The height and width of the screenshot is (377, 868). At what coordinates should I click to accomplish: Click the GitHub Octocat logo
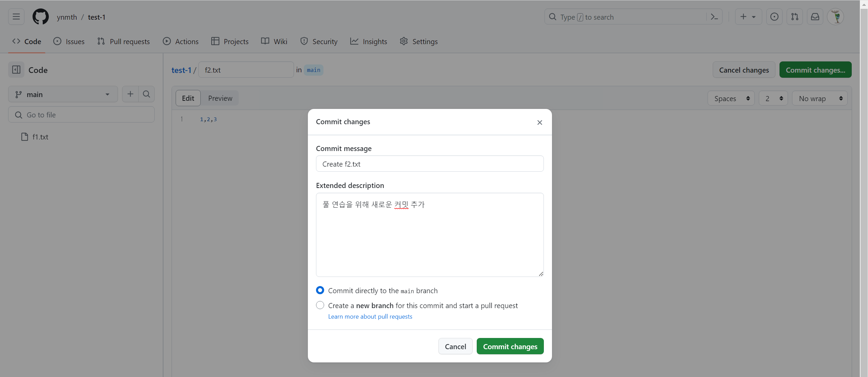coord(40,17)
